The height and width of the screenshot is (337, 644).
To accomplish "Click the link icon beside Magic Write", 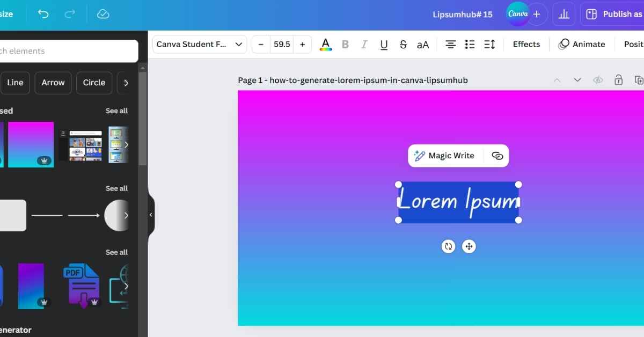I will [x=497, y=156].
